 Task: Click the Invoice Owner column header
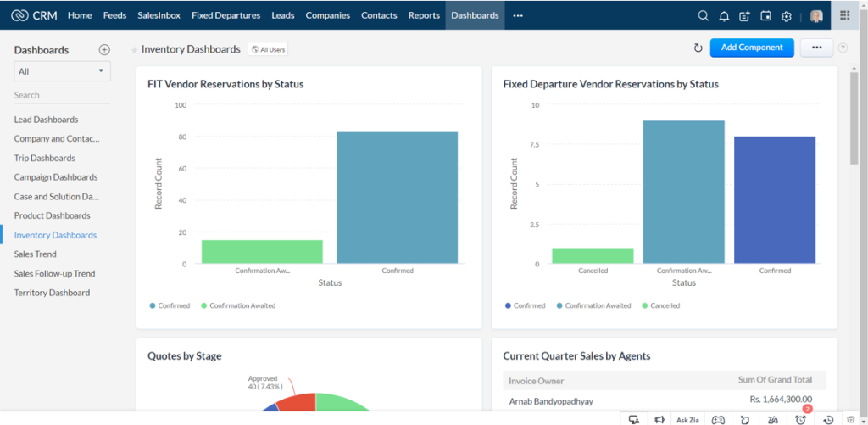537,381
